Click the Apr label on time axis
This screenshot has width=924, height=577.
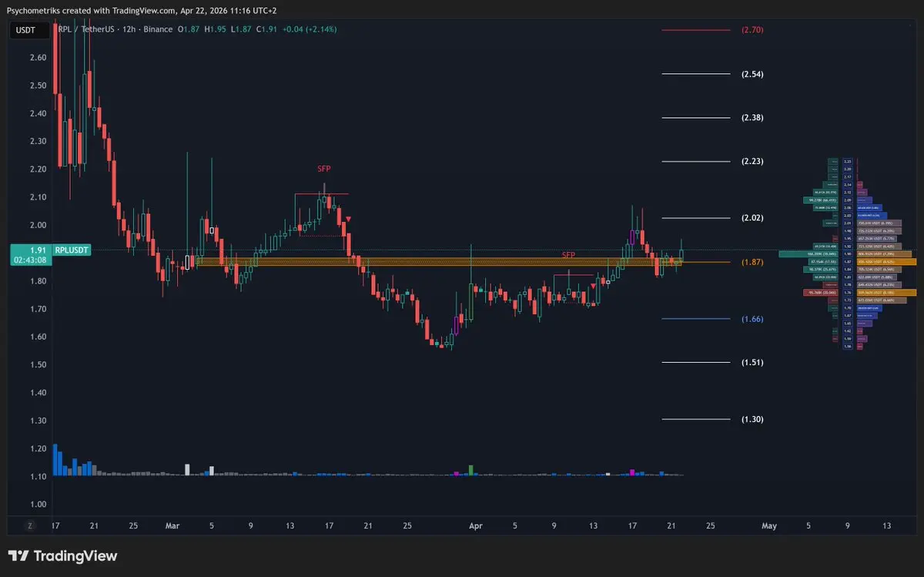476,525
